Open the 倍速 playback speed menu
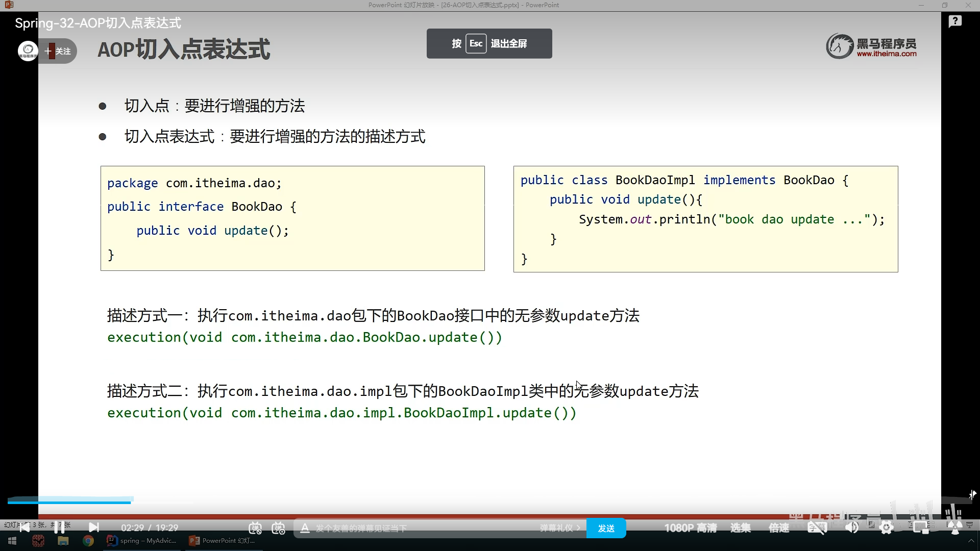The image size is (980, 551). (x=779, y=528)
